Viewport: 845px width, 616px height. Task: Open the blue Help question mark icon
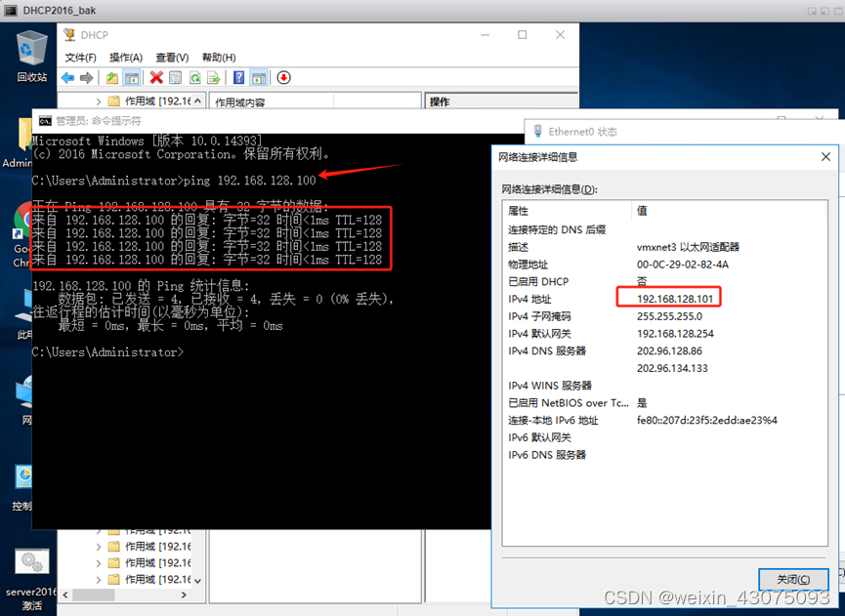click(x=238, y=78)
